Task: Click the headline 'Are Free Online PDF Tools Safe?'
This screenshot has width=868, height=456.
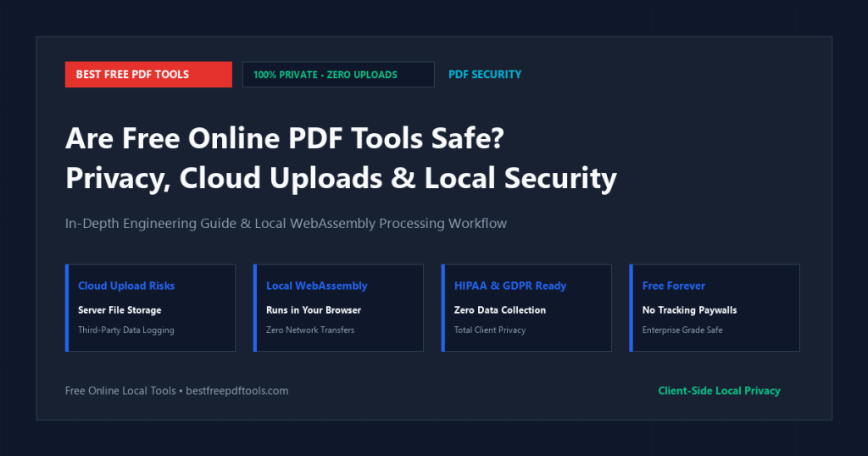Action: coord(285,138)
